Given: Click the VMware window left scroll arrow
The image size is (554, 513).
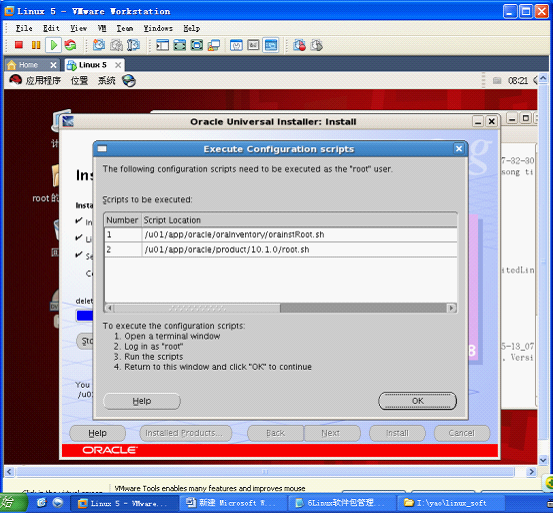Looking at the screenshot, I should (x=9, y=471).
